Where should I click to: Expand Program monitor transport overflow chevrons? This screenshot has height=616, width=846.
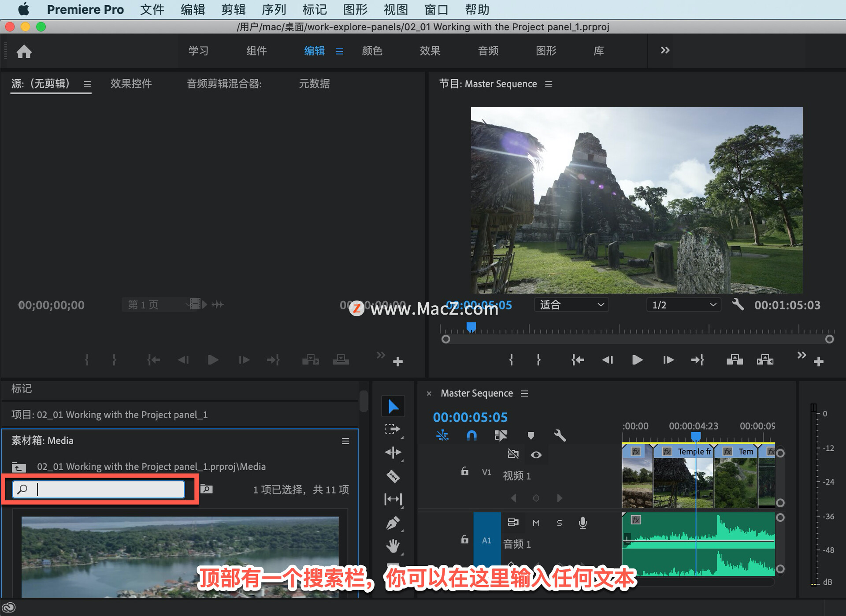(801, 355)
